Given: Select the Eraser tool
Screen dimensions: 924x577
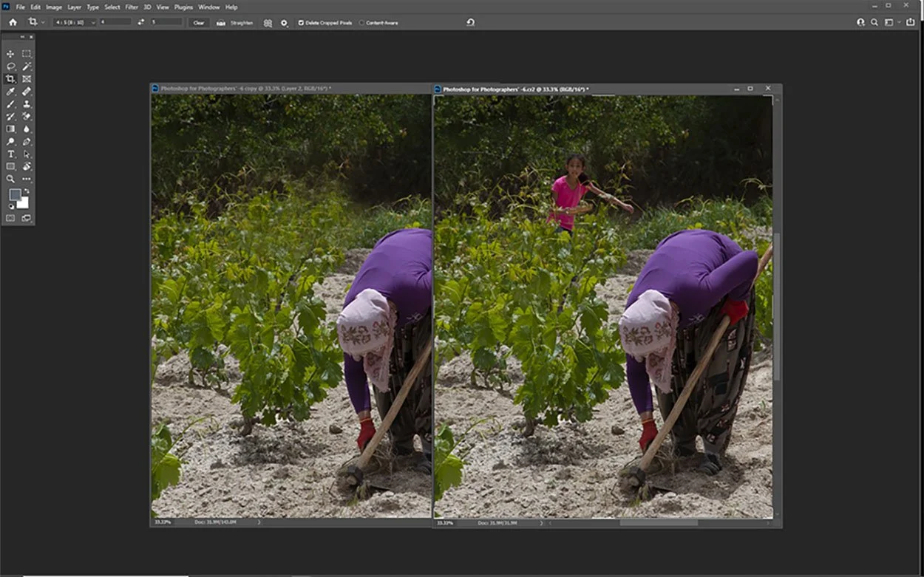Looking at the screenshot, I should pos(27,116).
